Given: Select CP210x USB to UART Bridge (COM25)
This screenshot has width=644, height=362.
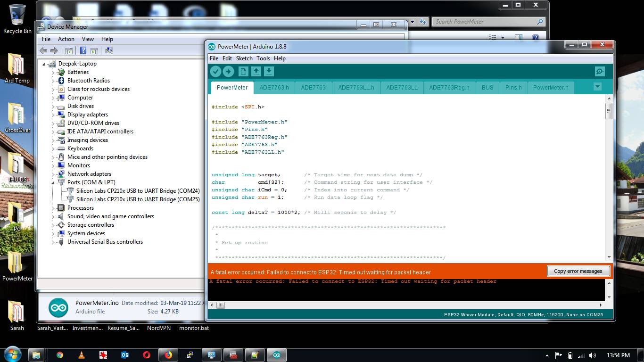Looking at the screenshot, I should pos(138,199).
